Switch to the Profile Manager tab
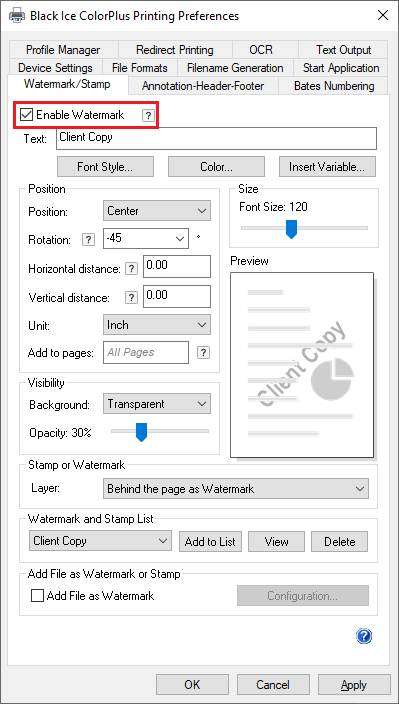 tap(63, 50)
